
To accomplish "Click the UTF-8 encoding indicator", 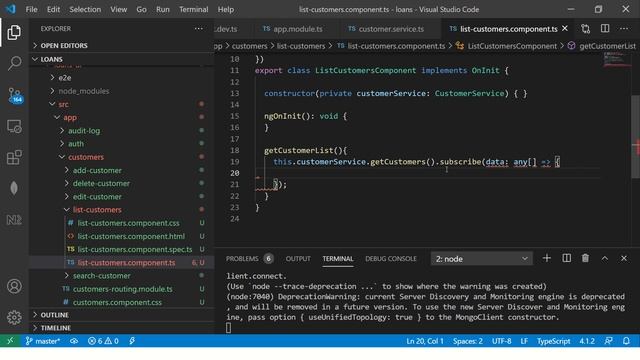I will tap(501, 341).
